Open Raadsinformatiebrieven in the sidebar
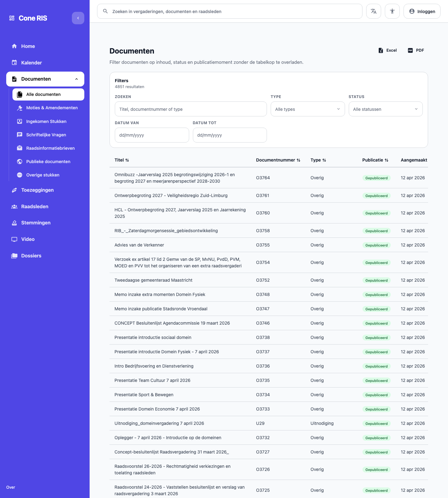This screenshot has width=448, height=498. pyautogui.click(x=50, y=148)
